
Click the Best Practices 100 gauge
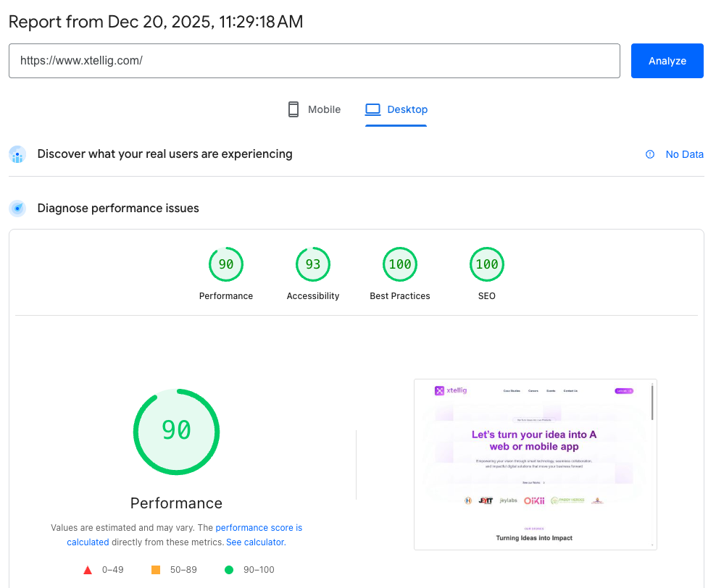point(399,264)
